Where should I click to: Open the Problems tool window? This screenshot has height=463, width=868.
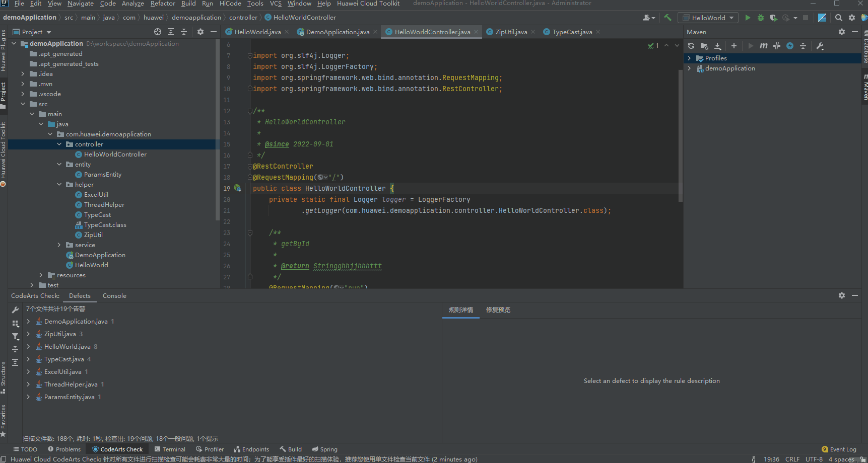(64, 449)
